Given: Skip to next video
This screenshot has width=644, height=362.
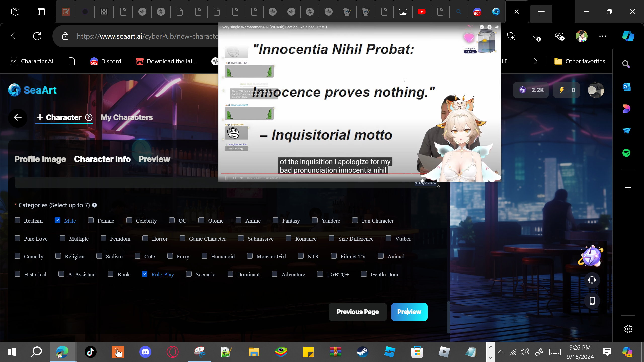Looking at the screenshot, I should point(234,178).
